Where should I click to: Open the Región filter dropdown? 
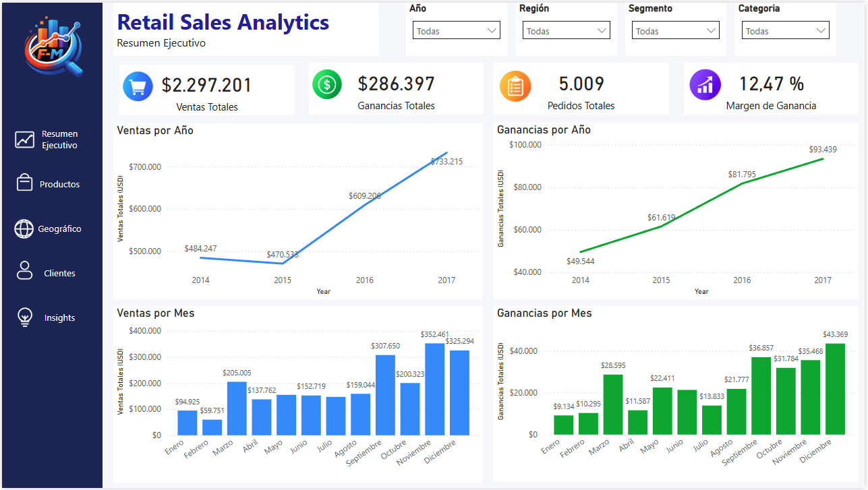tap(567, 30)
